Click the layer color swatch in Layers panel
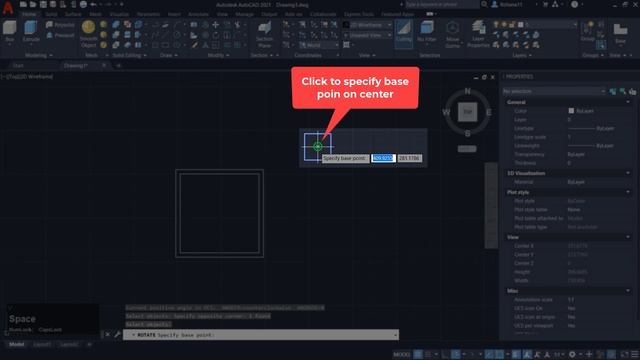640x360 pixels. pyautogui.click(x=520, y=25)
